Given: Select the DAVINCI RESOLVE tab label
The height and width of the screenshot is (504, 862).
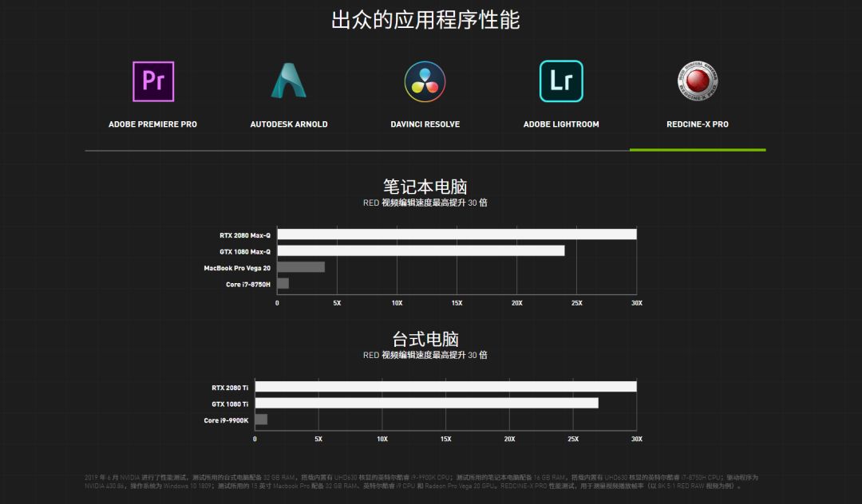Looking at the screenshot, I should [425, 124].
